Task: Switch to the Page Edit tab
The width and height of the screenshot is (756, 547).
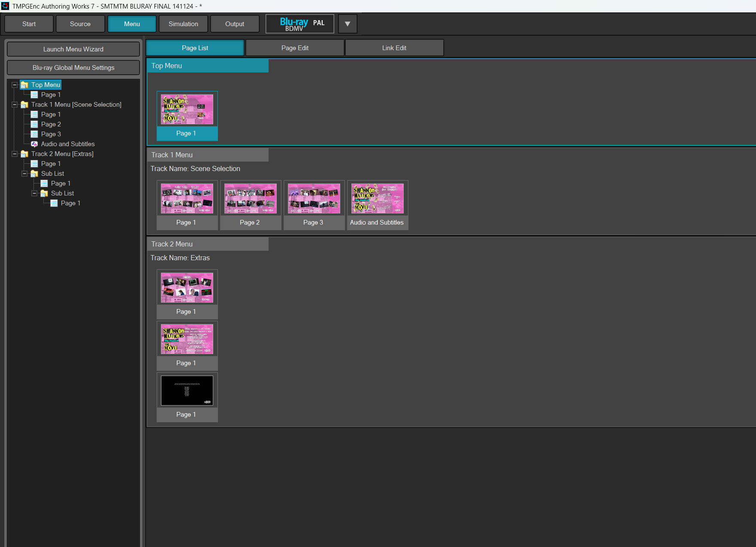Action: click(x=295, y=48)
